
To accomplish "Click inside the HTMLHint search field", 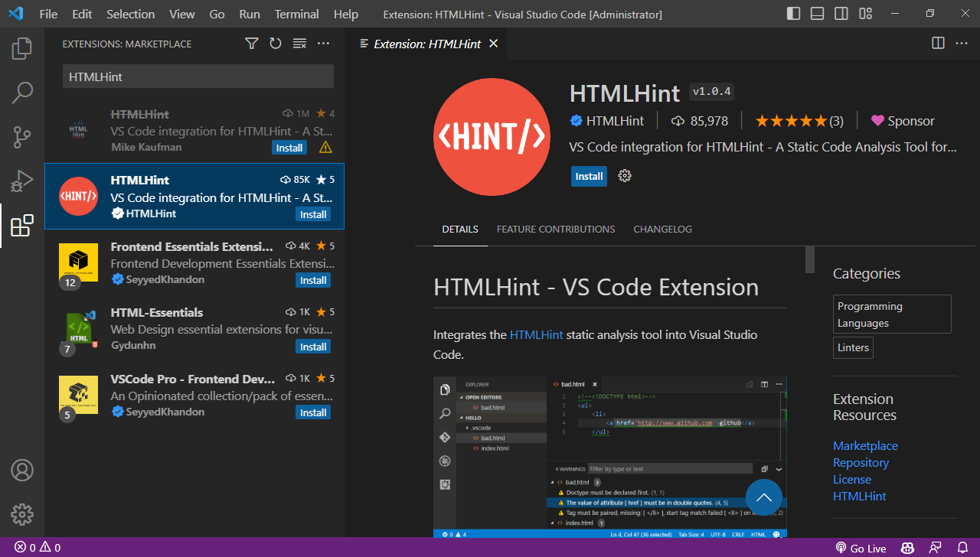I will click(198, 76).
